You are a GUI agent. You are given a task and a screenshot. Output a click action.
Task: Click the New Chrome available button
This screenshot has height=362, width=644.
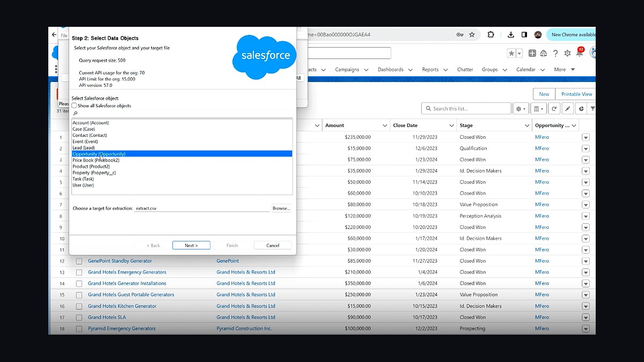coord(571,35)
